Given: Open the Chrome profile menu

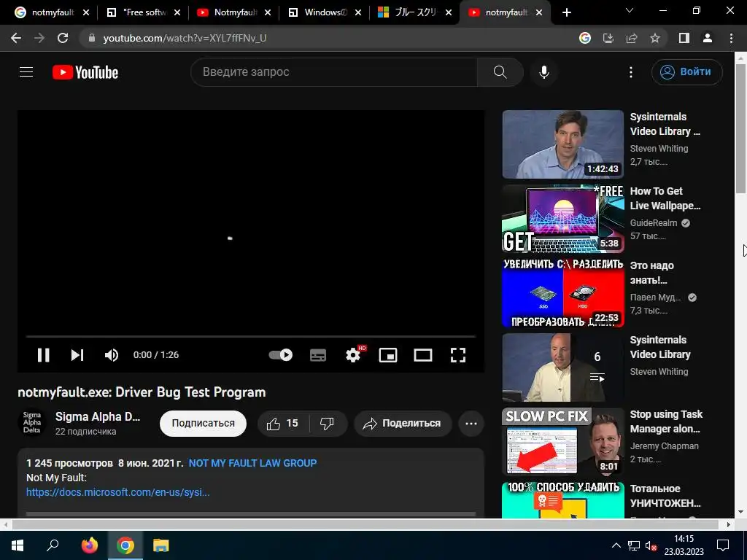Looking at the screenshot, I should (x=708, y=38).
